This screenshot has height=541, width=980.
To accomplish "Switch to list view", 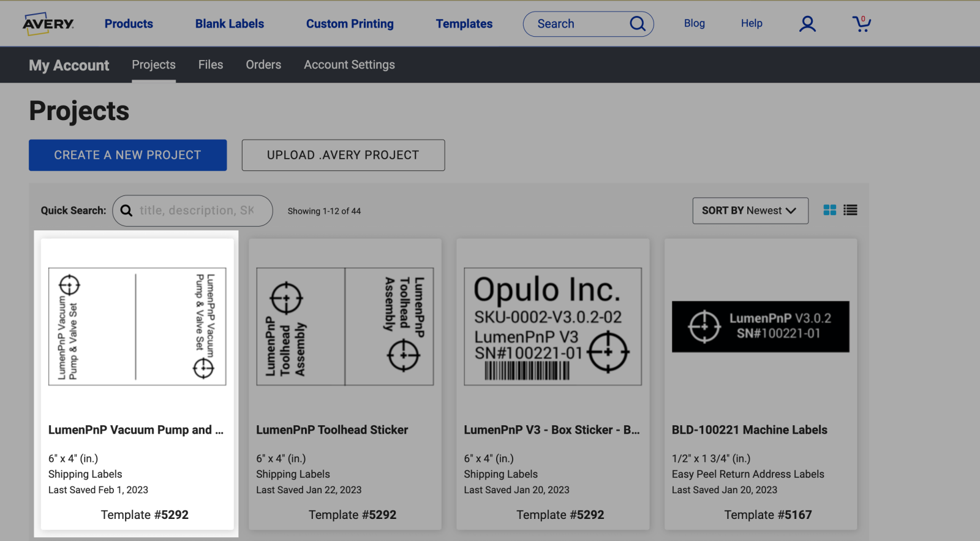I will coord(850,210).
